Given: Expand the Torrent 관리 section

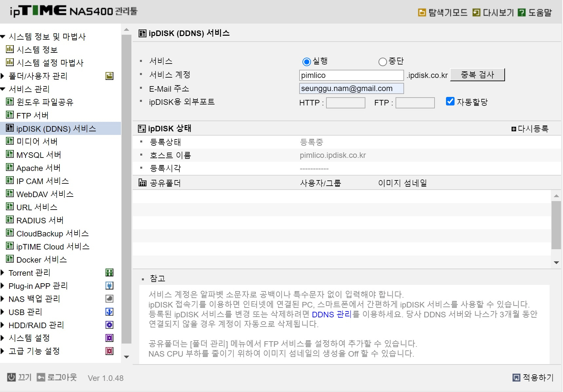Looking at the screenshot, I should [x=3, y=272].
